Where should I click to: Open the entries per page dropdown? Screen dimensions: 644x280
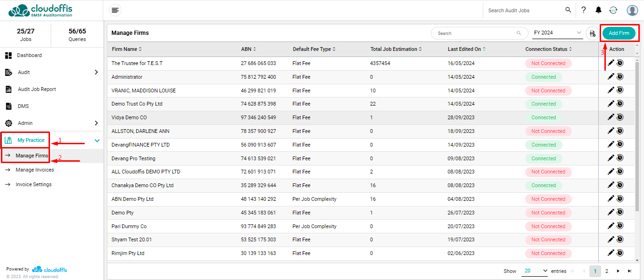coord(535,271)
